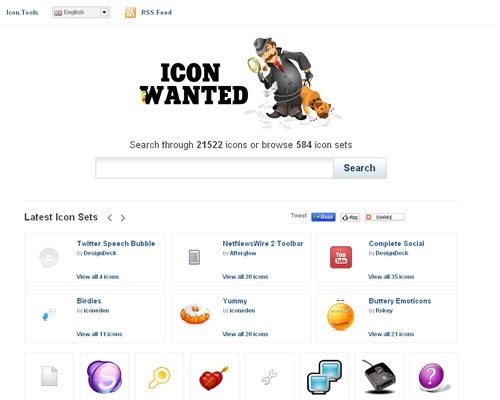Open the Twitter Speech Bubble set title
The width and height of the screenshot is (500, 400).
(116, 243)
